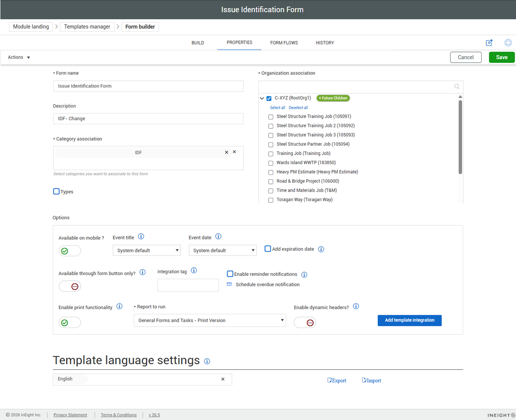The image size is (516, 420).
Task: Check the Types checkbox
Action: tap(56, 191)
